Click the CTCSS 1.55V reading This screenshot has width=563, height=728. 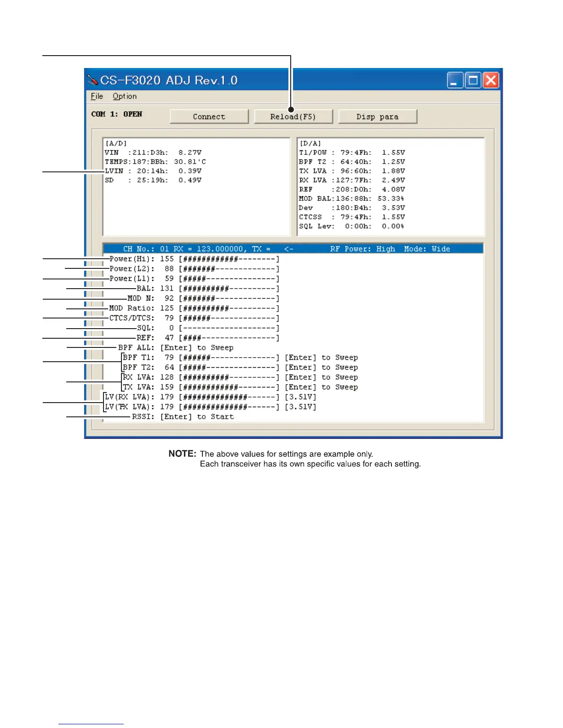pyautogui.click(x=352, y=217)
